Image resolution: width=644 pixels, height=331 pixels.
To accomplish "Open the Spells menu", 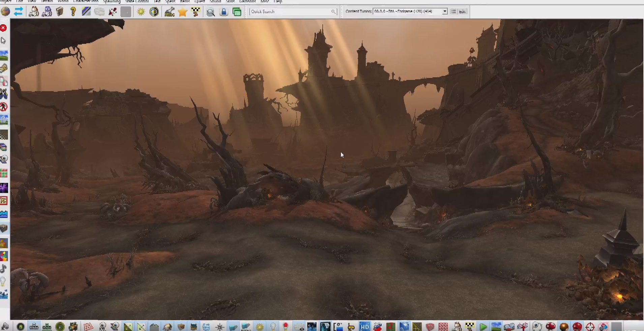I will click(170, 1).
